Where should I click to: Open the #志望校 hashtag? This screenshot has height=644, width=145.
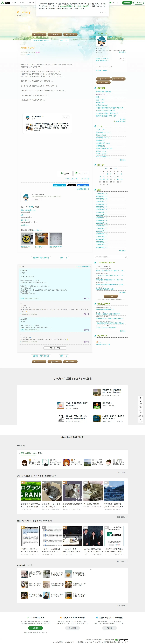pyautogui.click(x=99, y=70)
